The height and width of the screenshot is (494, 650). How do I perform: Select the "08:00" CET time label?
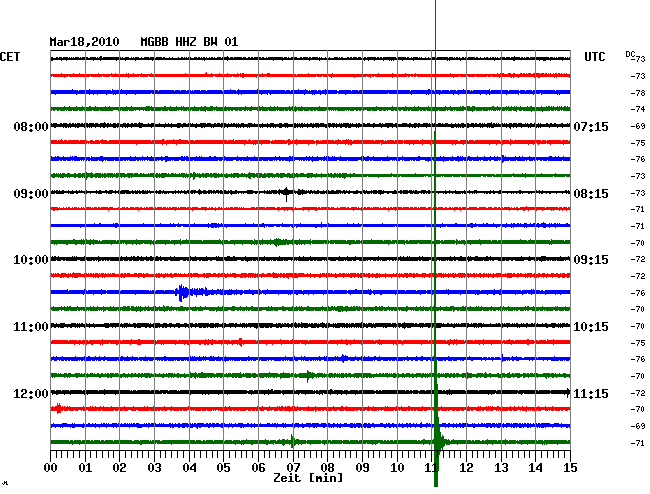tap(31, 126)
